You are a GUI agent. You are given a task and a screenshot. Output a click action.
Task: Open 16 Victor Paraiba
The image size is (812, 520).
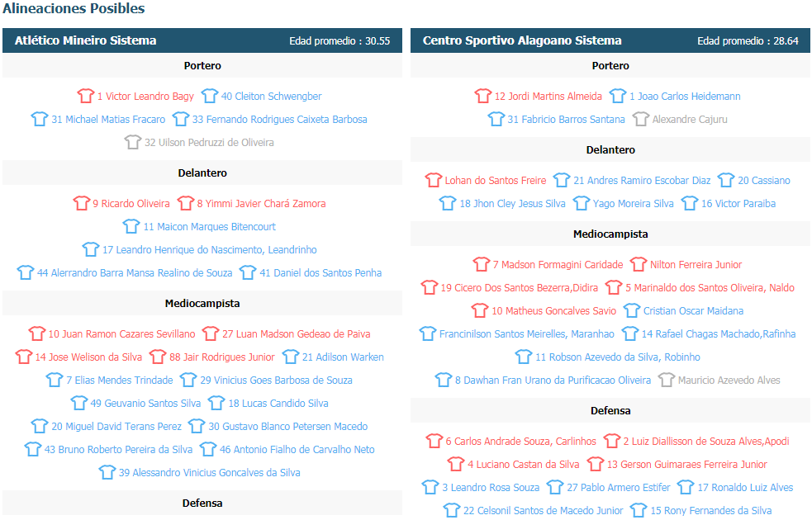tap(738, 203)
